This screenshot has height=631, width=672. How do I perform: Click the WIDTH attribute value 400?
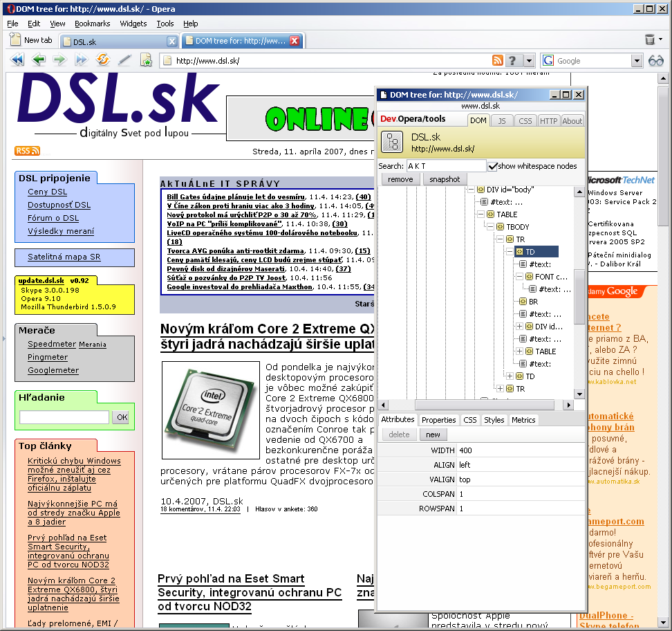pos(465,450)
